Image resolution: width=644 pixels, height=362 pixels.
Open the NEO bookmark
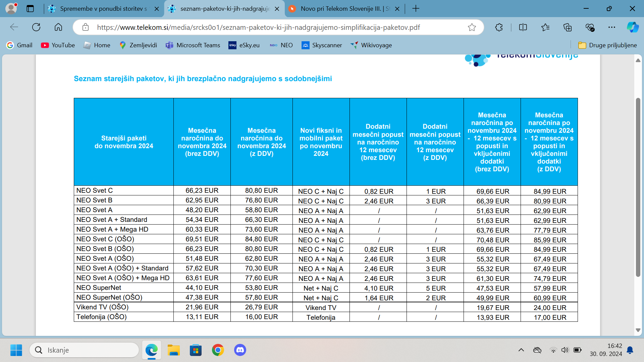point(281,45)
